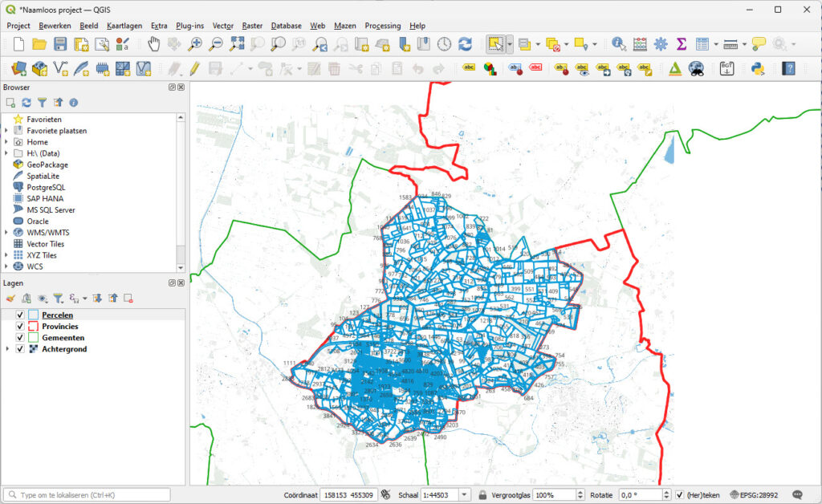Start a new QGIS project
Screen dimensions: 822x504
click(x=18, y=44)
